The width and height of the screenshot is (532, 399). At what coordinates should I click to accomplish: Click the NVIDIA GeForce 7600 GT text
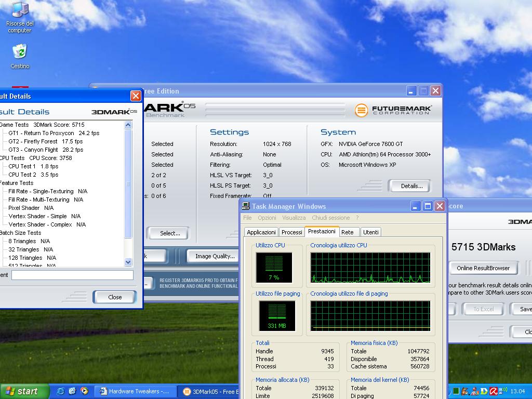[370, 144]
